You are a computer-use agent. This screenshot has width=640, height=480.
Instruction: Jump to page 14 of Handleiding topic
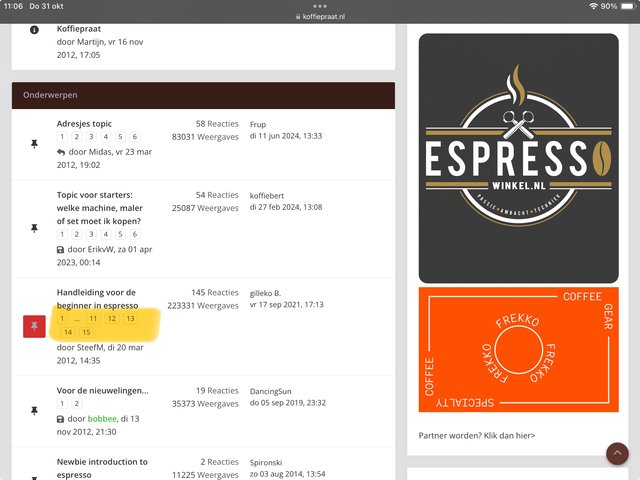tap(68, 332)
